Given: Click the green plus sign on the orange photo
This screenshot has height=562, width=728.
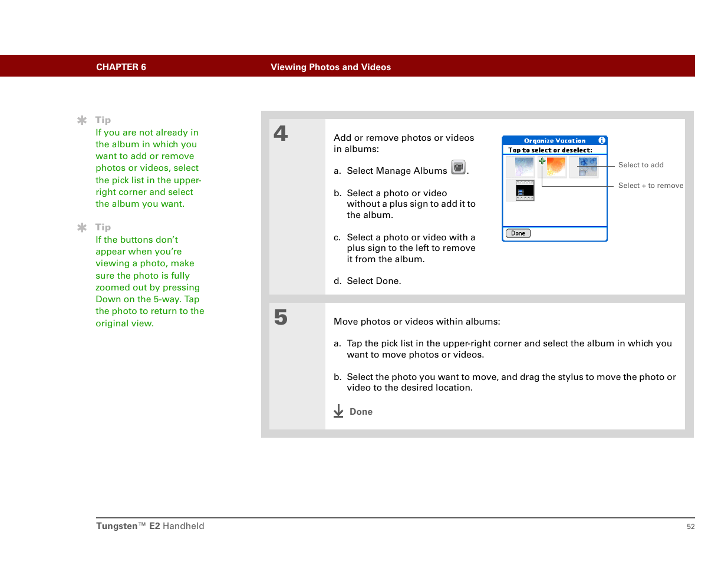Looking at the screenshot, I should tap(542, 161).
